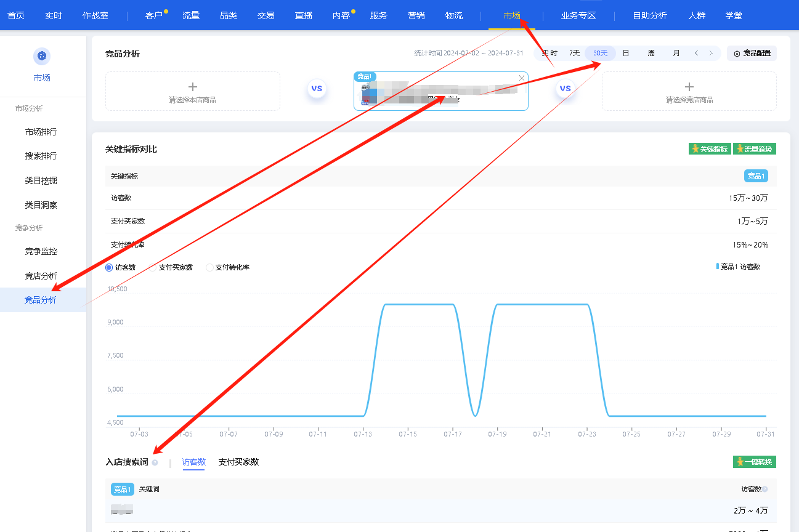799x532 pixels.
Task: Select the 支付转化率 radio button
Action: [209, 268]
